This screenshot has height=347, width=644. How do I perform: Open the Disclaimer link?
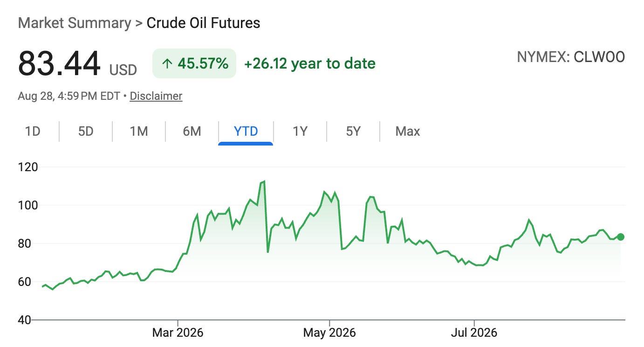pyautogui.click(x=156, y=96)
